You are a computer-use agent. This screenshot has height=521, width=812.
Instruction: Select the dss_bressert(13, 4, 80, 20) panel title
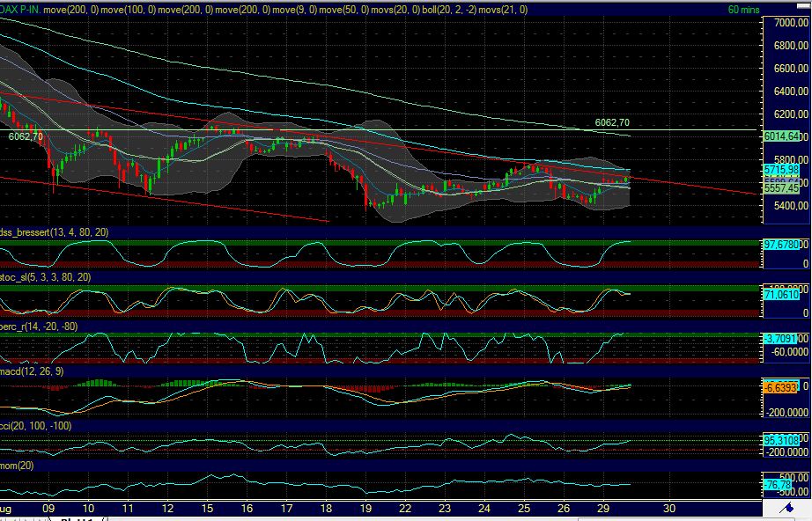tap(55, 231)
